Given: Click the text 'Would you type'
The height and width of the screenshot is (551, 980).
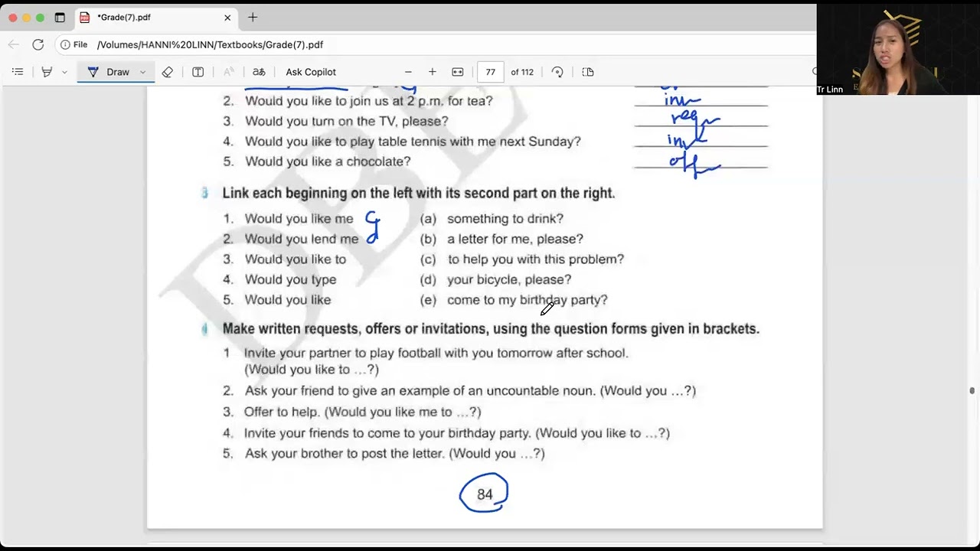Looking at the screenshot, I should (x=290, y=279).
